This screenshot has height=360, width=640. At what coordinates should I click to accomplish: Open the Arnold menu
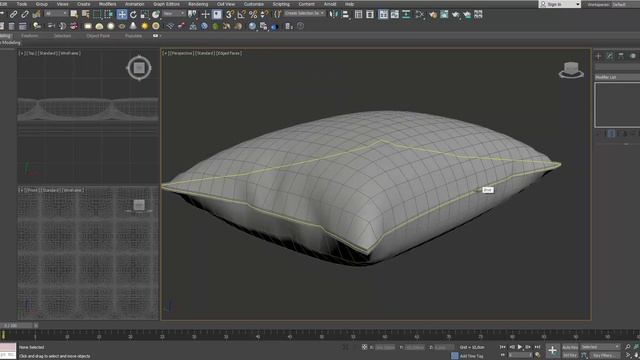click(x=330, y=4)
